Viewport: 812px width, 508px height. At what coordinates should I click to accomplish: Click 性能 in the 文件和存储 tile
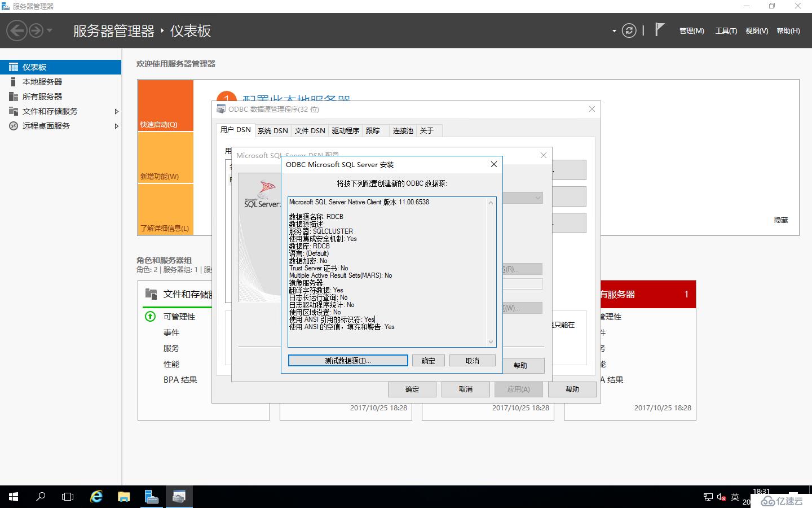click(x=171, y=364)
